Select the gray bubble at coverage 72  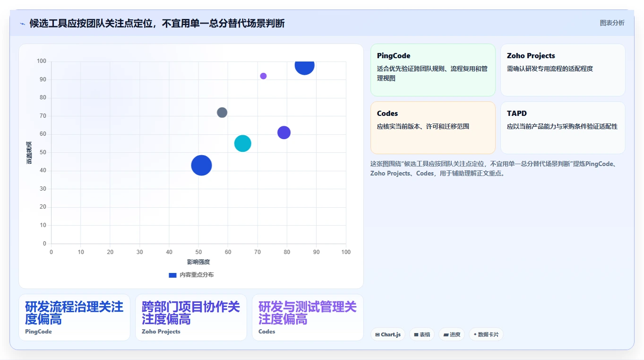tap(222, 113)
